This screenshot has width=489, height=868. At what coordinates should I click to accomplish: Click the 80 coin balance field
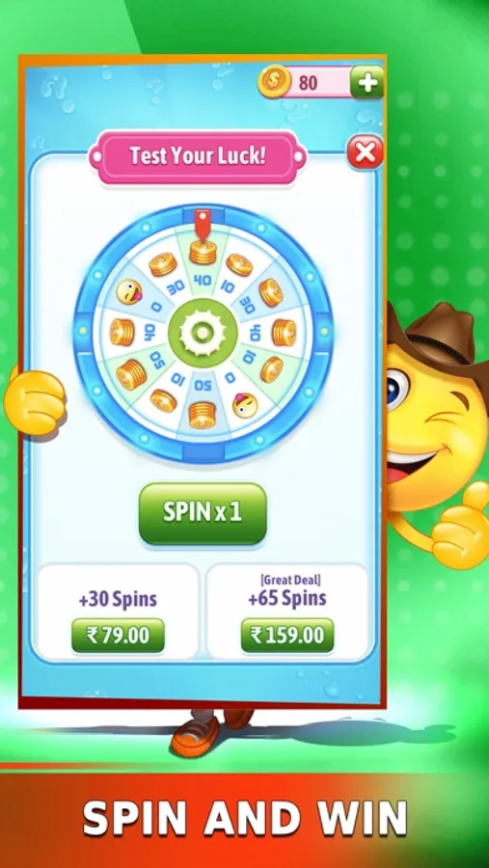pos(317,83)
